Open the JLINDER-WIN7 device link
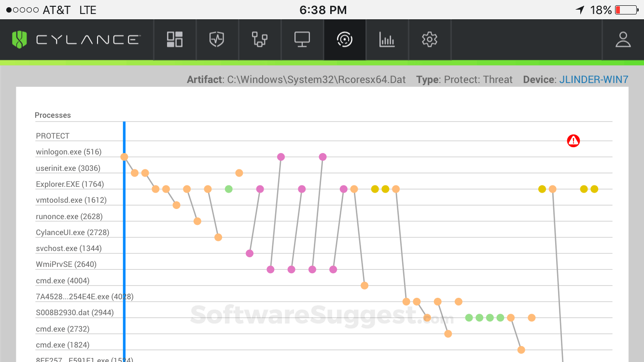The height and width of the screenshot is (362, 644). [x=593, y=80]
